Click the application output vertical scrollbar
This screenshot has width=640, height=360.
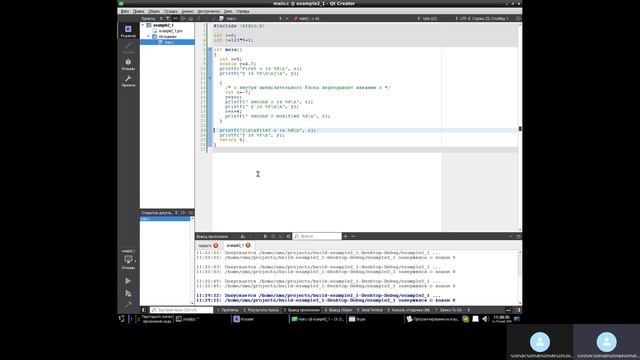pyautogui.click(x=520, y=277)
